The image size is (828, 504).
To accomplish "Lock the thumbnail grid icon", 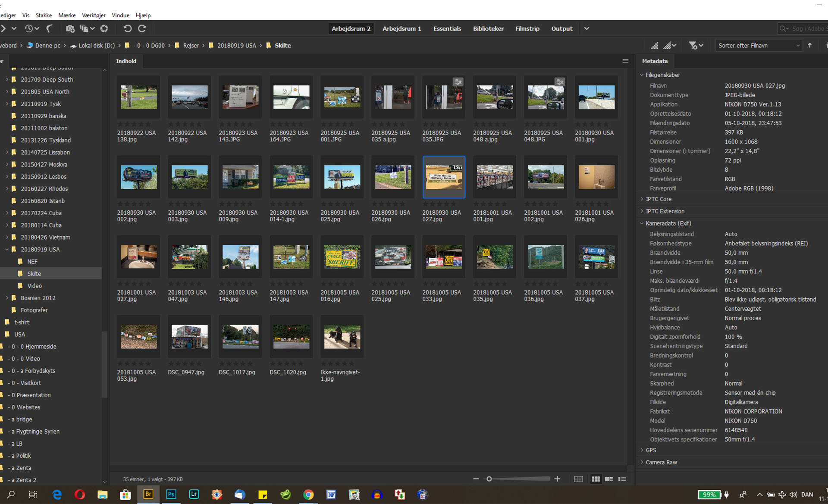I will (578, 479).
